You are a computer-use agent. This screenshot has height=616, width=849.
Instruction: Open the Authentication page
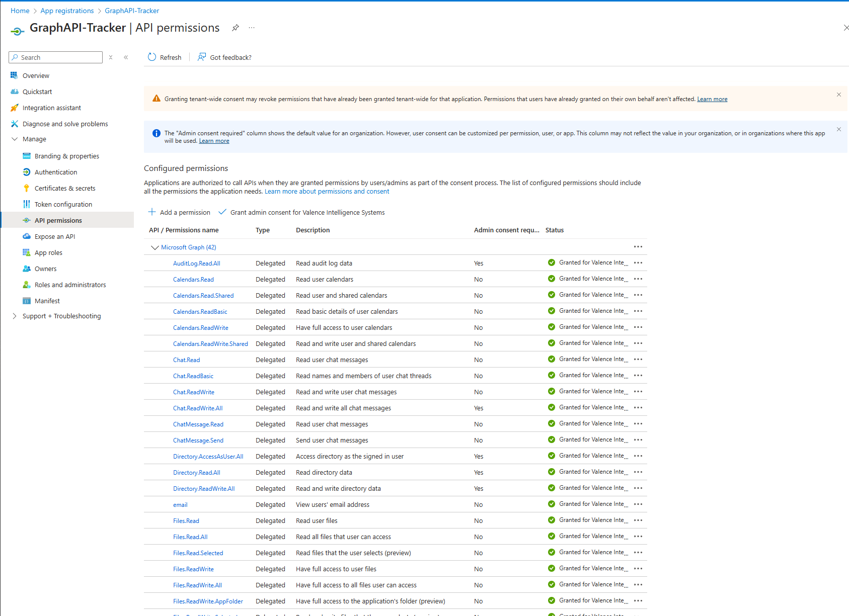point(56,172)
